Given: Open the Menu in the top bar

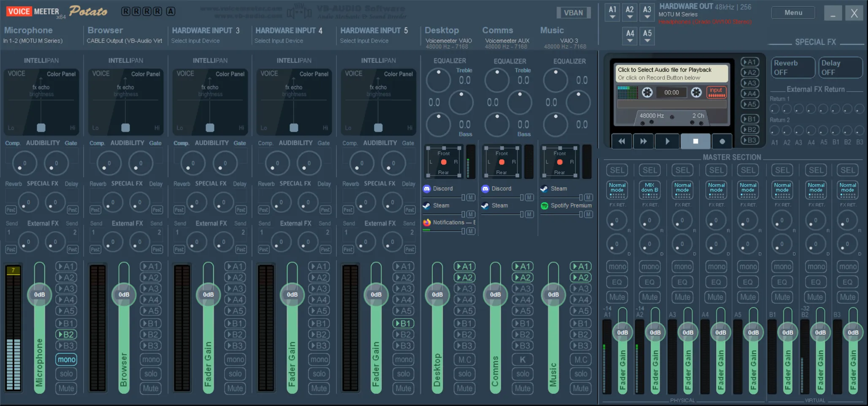Looking at the screenshot, I should click(793, 13).
